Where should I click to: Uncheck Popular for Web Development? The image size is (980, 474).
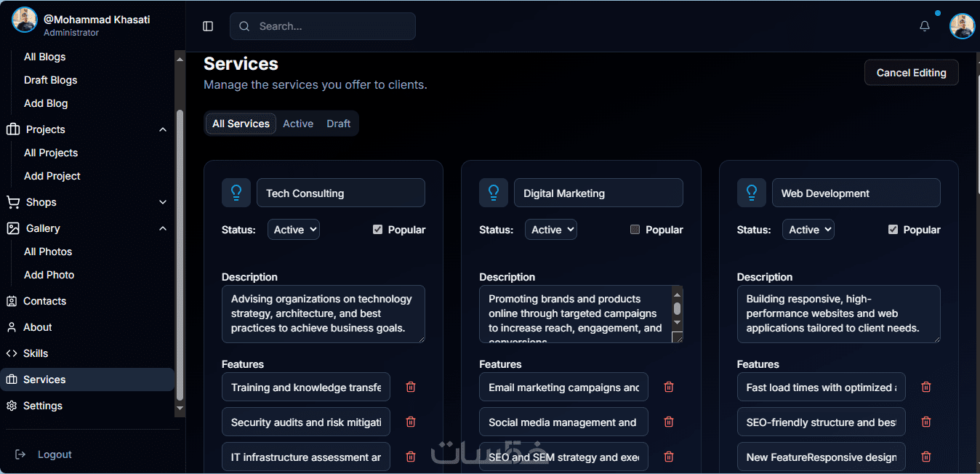[893, 230]
